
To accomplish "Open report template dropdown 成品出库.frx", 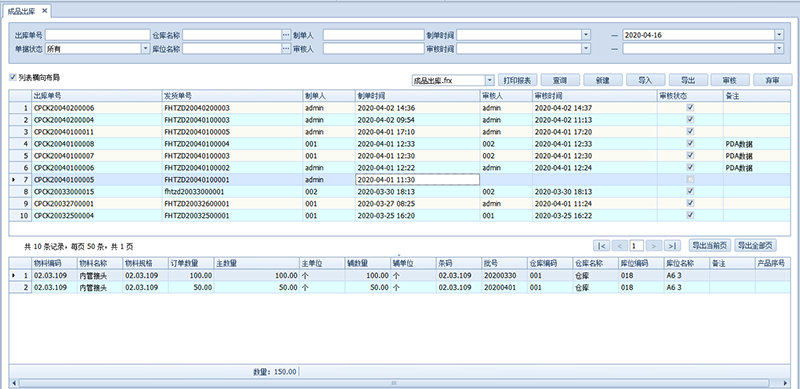I will [x=490, y=80].
